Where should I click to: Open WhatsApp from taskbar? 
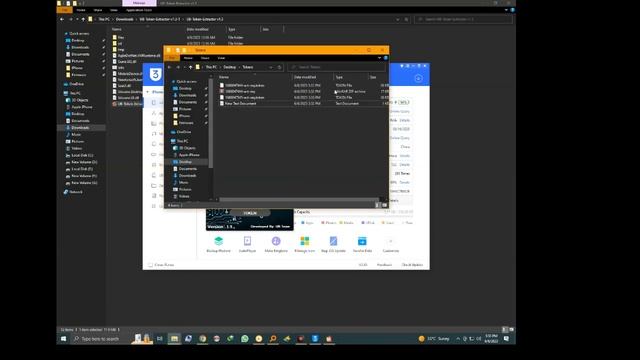click(244, 339)
